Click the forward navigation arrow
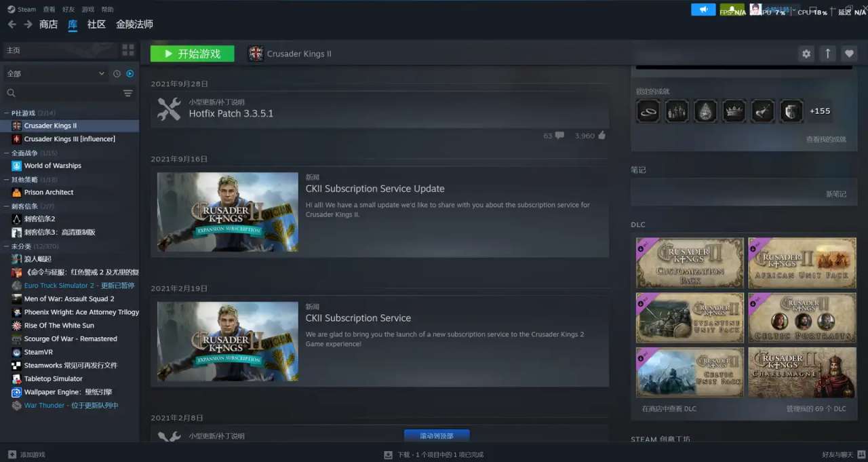 coord(28,24)
